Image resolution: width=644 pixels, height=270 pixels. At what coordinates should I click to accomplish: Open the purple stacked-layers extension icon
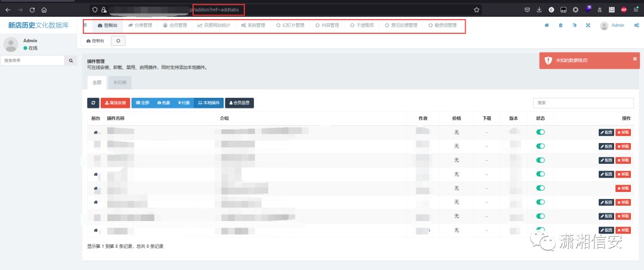coord(588,8)
